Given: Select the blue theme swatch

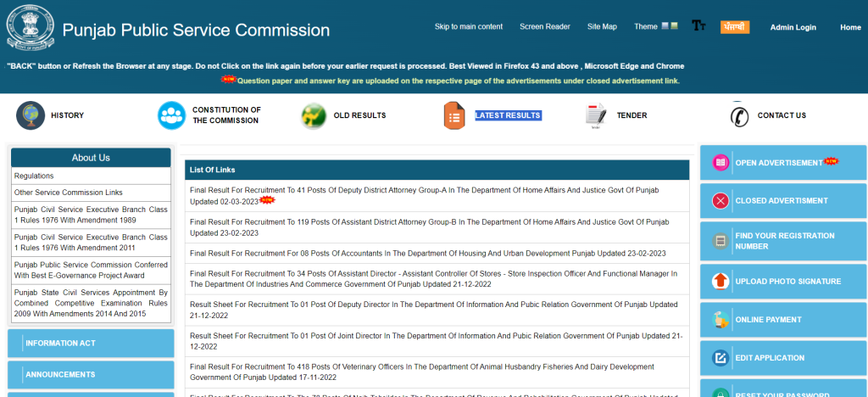Looking at the screenshot, I should click(665, 26).
